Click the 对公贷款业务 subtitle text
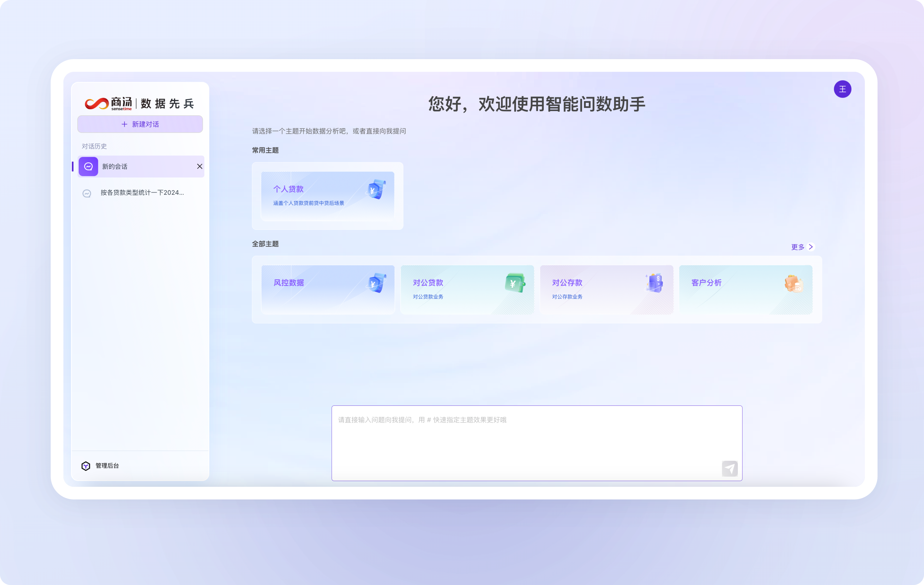The height and width of the screenshot is (585, 924). [428, 296]
